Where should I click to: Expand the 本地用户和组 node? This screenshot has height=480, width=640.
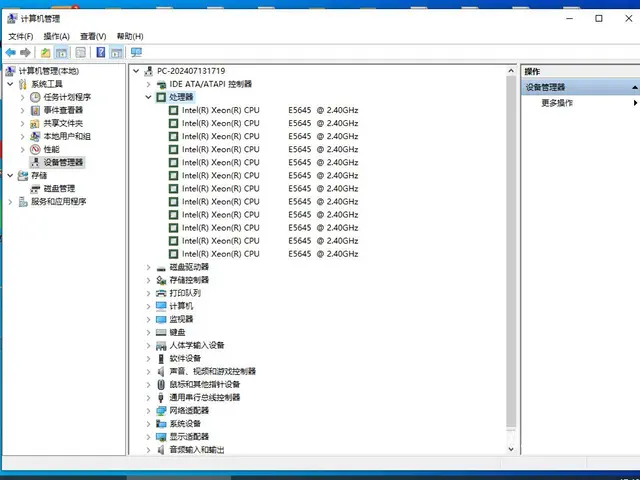pyautogui.click(x=22, y=136)
